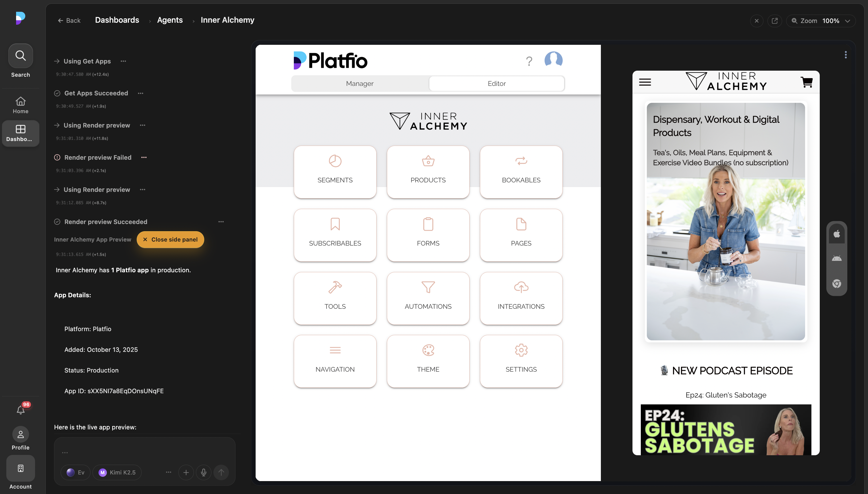Screen dimensions: 868x494
Task: Open the user avatar in Platfio header
Action: coord(553,60)
